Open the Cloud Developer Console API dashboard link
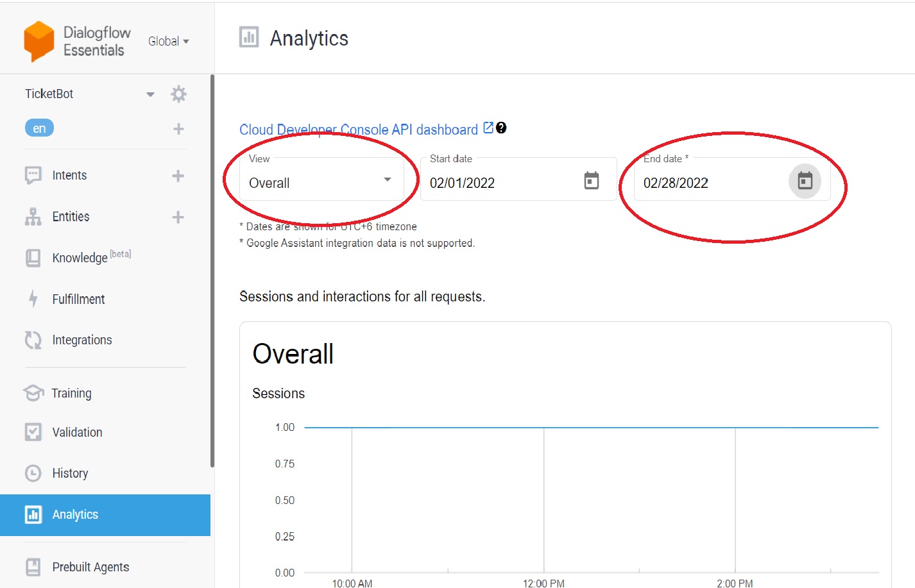The width and height of the screenshot is (915, 588). pos(359,129)
